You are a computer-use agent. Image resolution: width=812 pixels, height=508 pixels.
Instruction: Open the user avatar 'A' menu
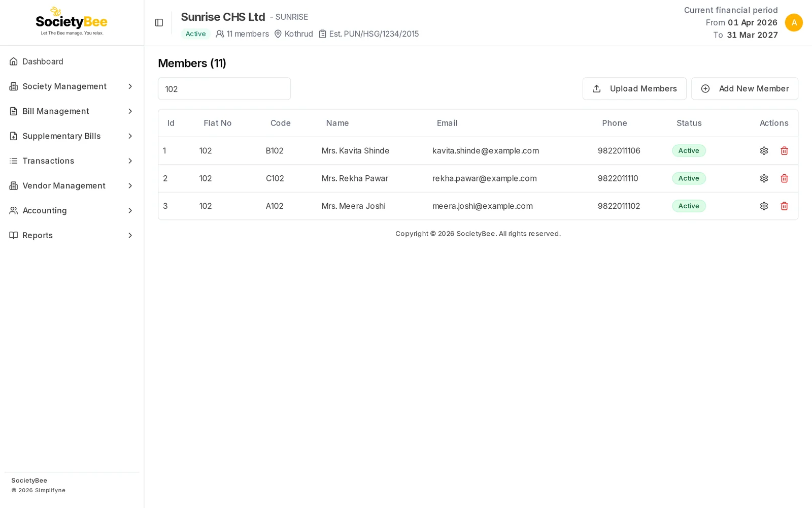click(x=794, y=22)
